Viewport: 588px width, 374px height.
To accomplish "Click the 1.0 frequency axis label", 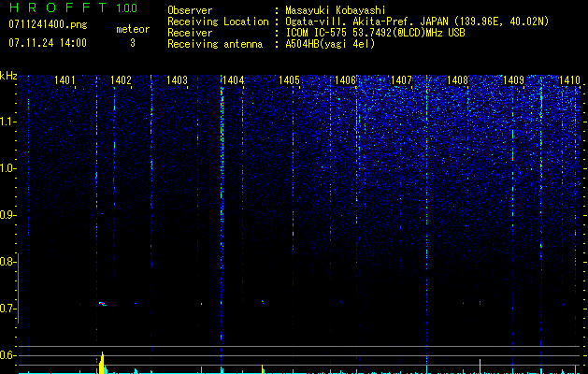I will 7,168.
